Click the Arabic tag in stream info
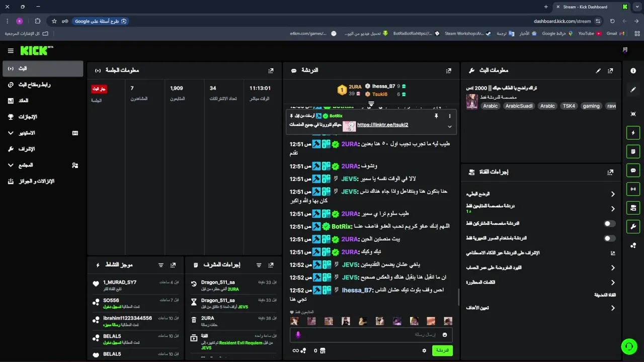 (491, 106)
